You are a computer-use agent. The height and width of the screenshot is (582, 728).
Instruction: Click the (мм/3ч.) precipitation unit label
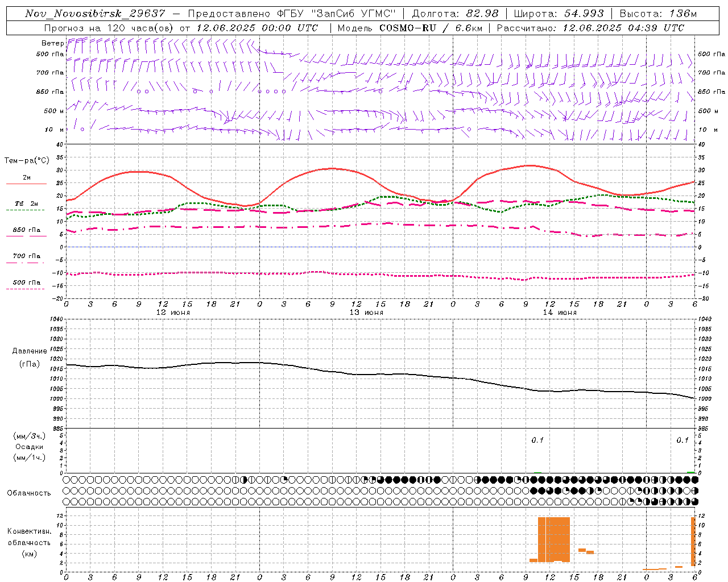click(30, 436)
